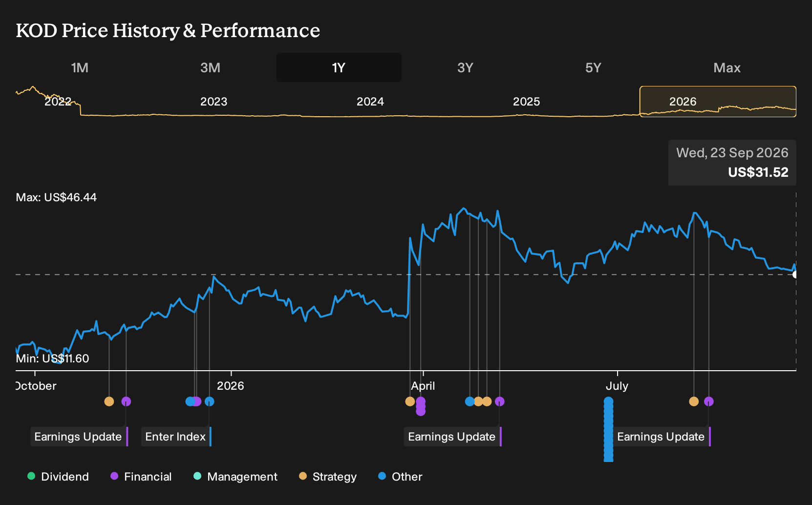This screenshot has height=505, width=812.
Task: Click the white end-point marker on price line
Action: point(795,274)
